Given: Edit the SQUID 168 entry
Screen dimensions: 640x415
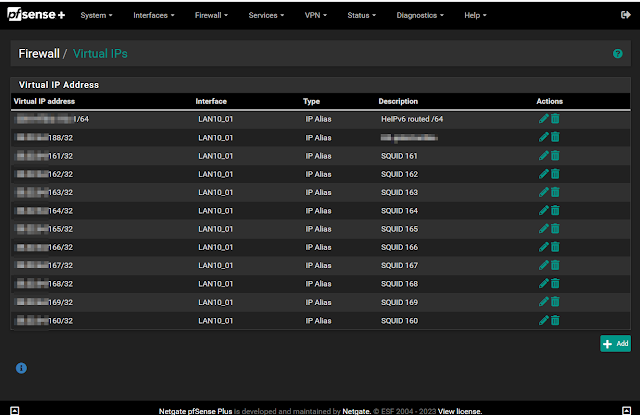Looking at the screenshot, I should click(543, 283).
